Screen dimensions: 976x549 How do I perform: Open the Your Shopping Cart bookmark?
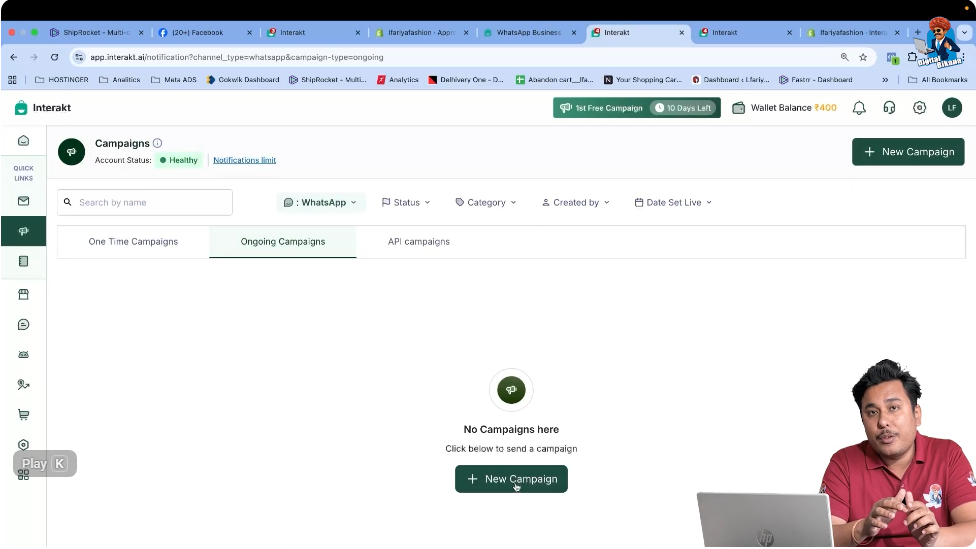click(x=643, y=80)
